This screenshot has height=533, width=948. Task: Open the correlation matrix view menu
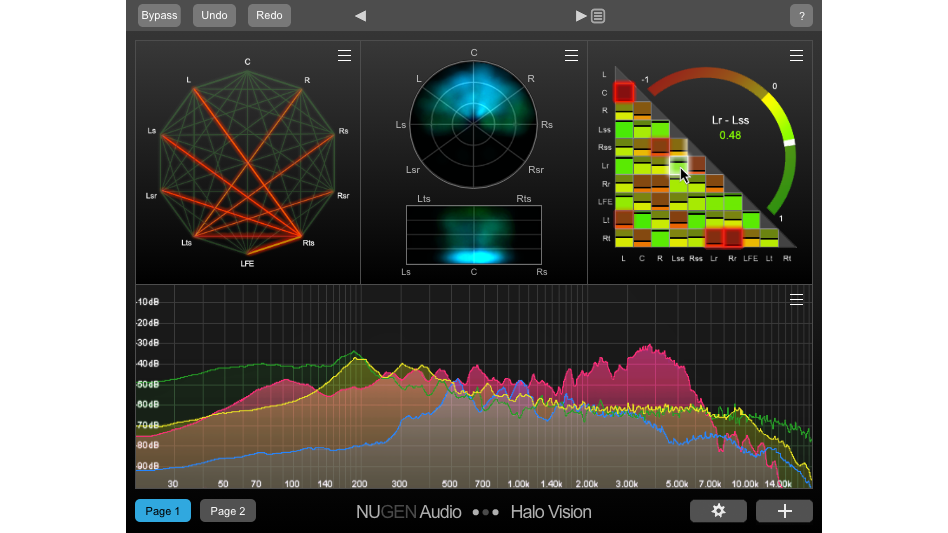coord(796,56)
